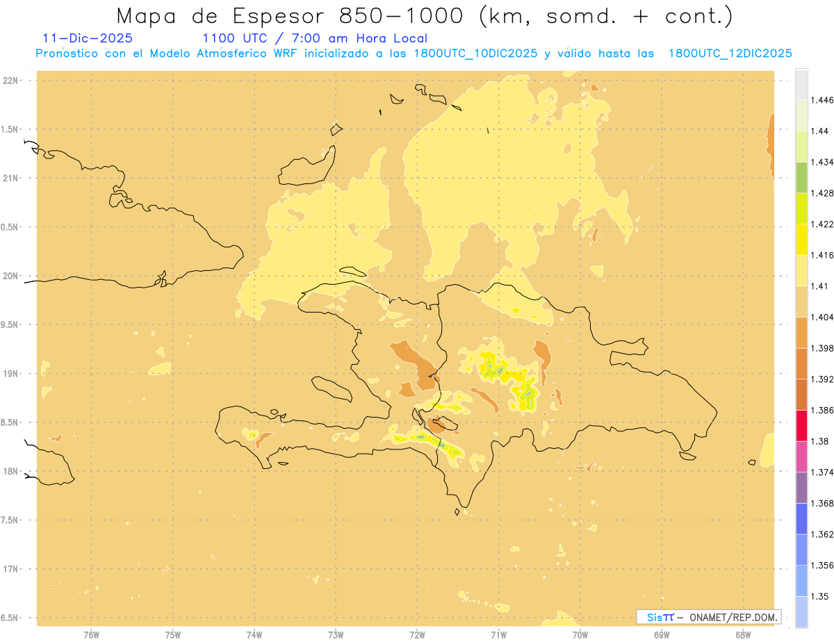This screenshot has width=834, height=644.
Task: Click the 76W longitude axis label
Action: pos(91,635)
